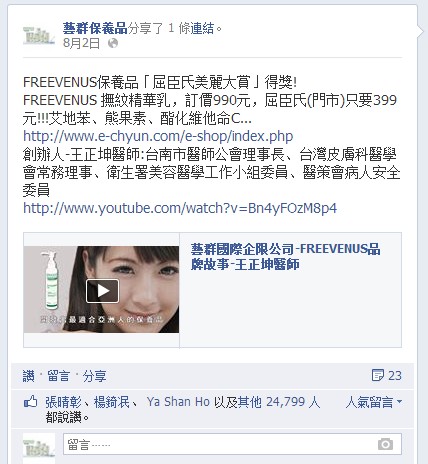Click the camera icon in comment box
Image resolution: width=428 pixels, height=464 pixels.
[385, 444]
